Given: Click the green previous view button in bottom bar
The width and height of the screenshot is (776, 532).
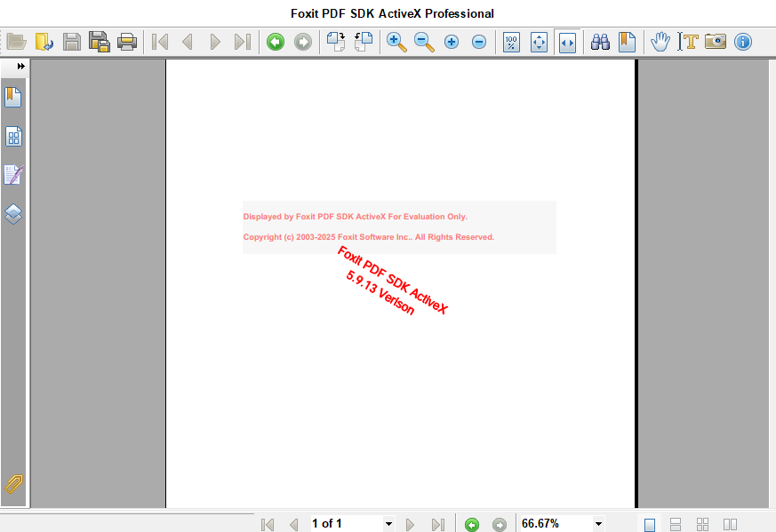Looking at the screenshot, I should point(472,524).
